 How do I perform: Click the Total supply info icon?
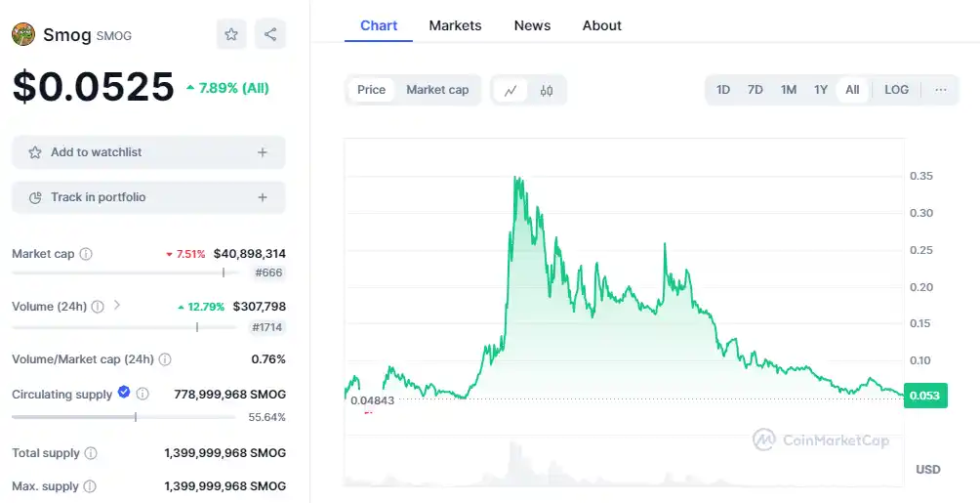point(91,453)
